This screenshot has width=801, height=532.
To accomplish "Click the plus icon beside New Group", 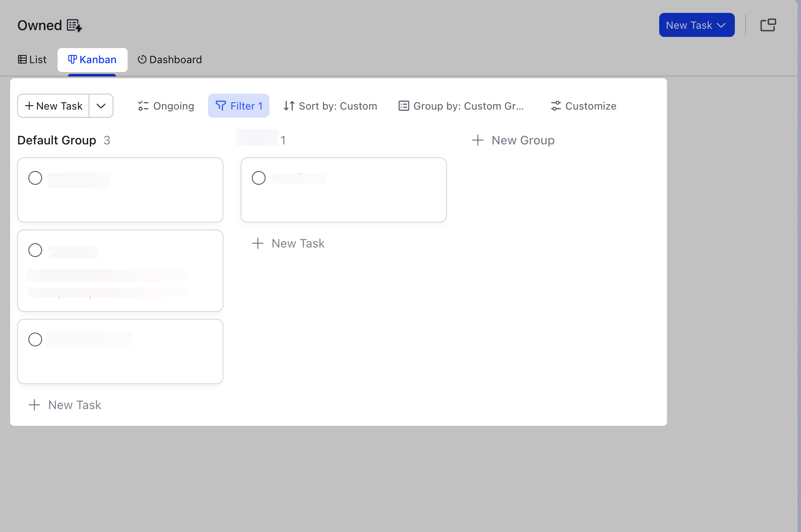I will tap(478, 140).
